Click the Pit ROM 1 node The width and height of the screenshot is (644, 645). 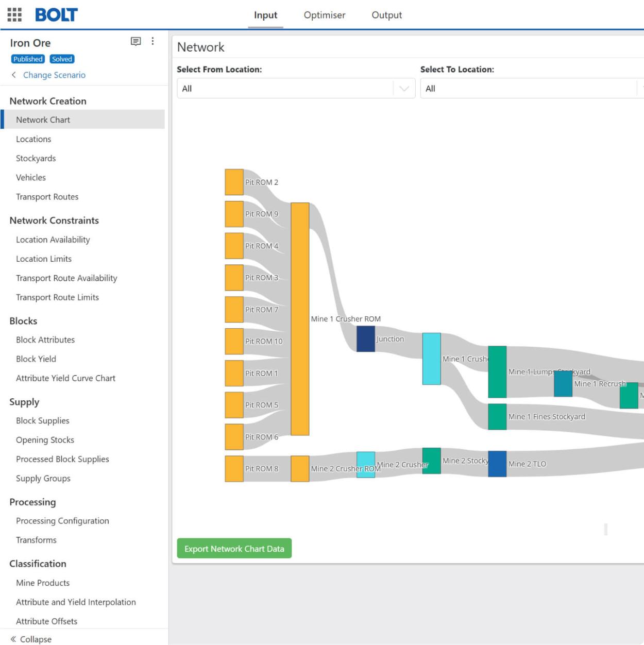tap(234, 374)
